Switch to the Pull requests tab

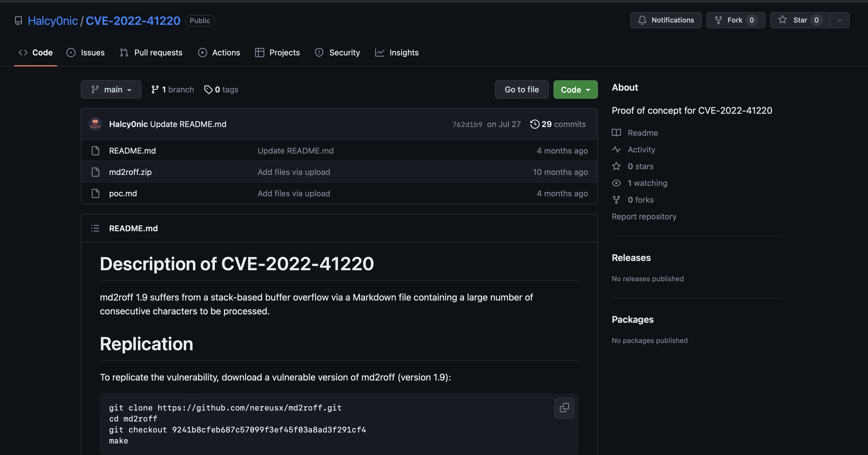(151, 53)
